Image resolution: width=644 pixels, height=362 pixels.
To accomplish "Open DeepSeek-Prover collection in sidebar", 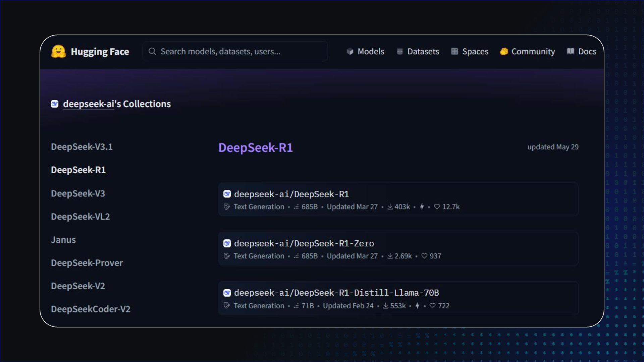I will (87, 263).
